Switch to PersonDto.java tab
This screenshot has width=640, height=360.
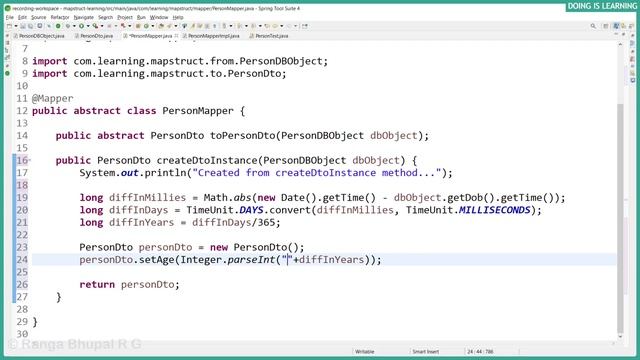[x=94, y=36]
